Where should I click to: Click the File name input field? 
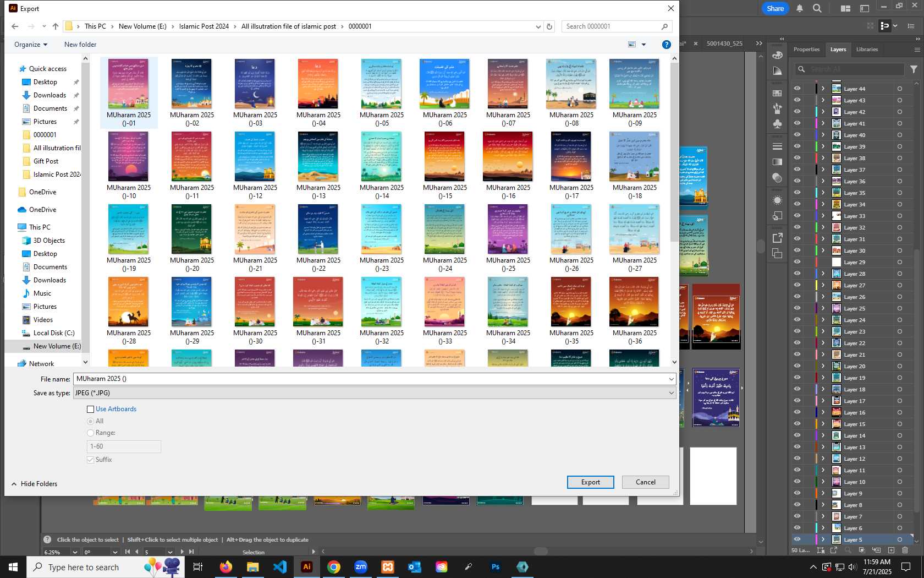(x=370, y=379)
